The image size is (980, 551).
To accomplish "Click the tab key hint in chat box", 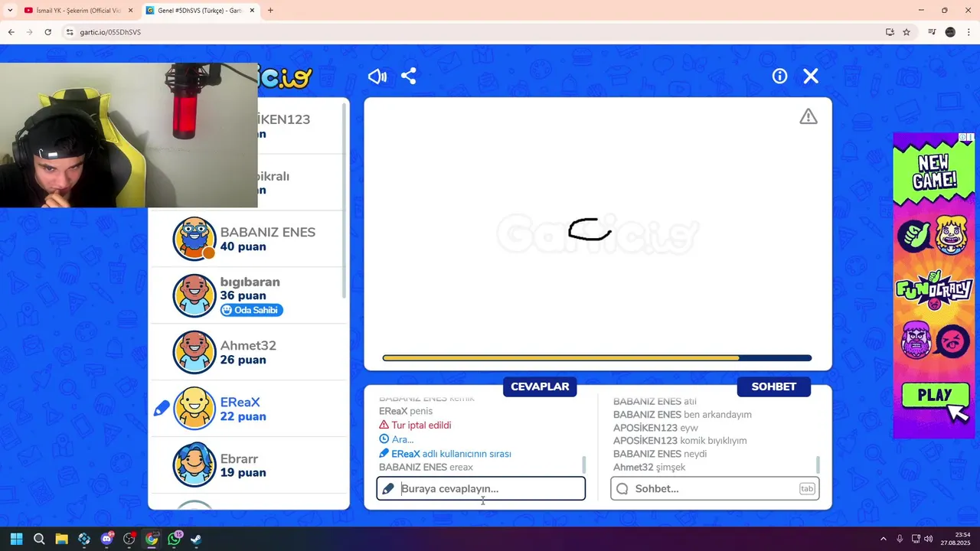I will pyautogui.click(x=807, y=488).
